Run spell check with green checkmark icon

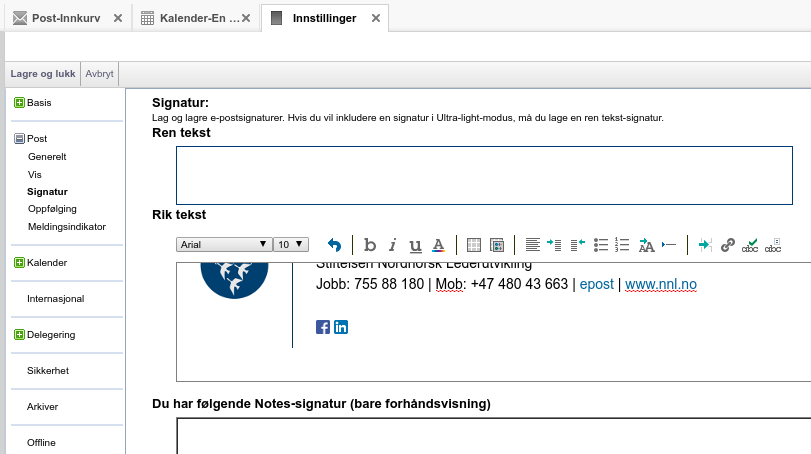tap(750, 245)
